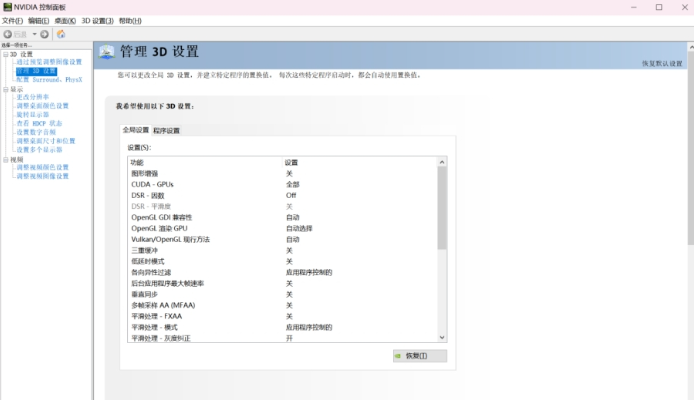Open 调整视频颜色设置 in the sidebar
Image resolution: width=694 pixels, height=400 pixels.
tap(42, 167)
